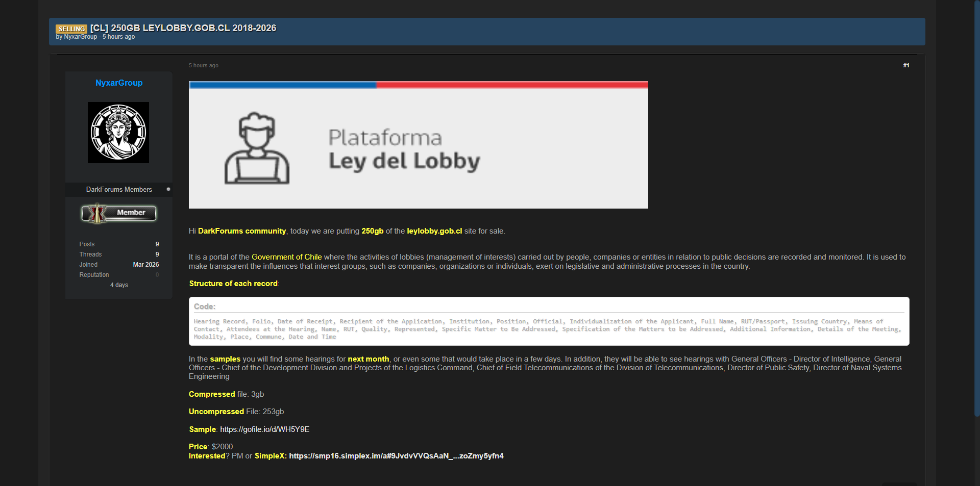Open the NyxarGroup profile from the sidebar username
This screenshot has width=980, height=486.
[119, 83]
